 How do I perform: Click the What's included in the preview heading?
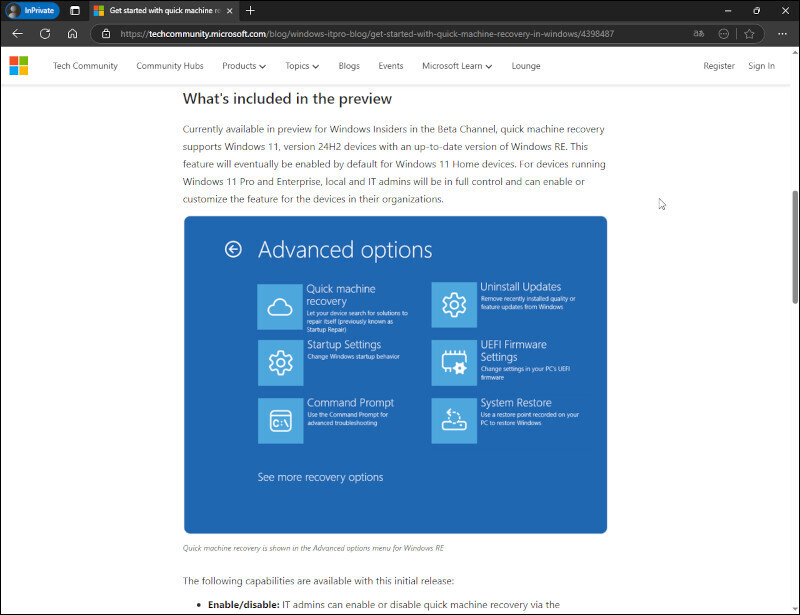pos(287,99)
